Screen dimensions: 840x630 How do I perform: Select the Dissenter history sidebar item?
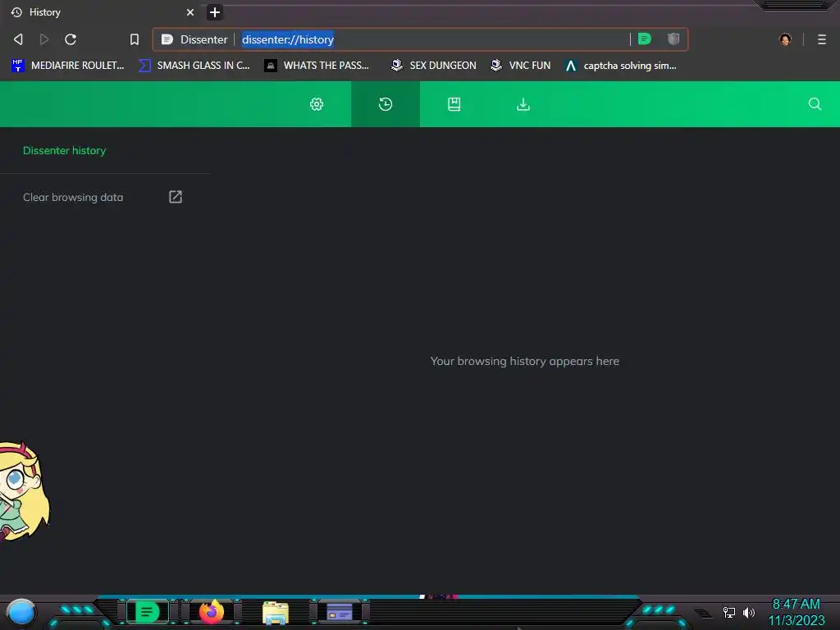tap(64, 151)
